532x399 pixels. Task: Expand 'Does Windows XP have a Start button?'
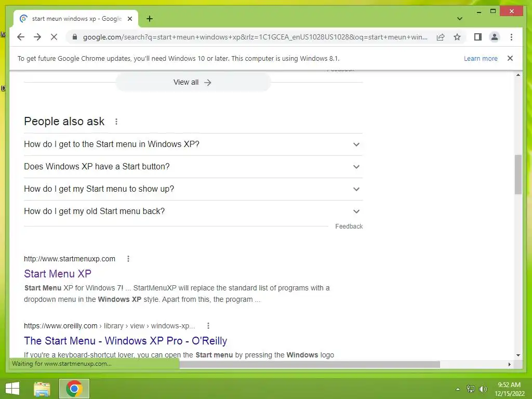pyautogui.click(x=193, y=167)
